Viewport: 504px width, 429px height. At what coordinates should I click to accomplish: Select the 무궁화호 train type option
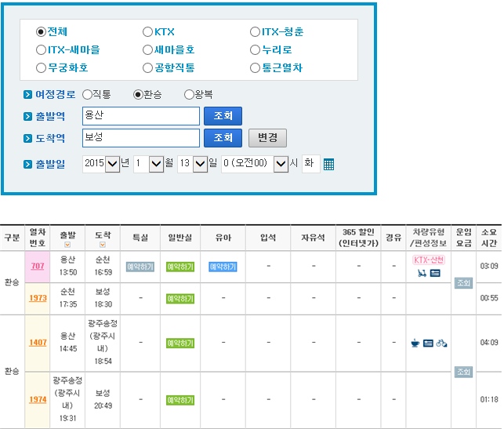41,67
